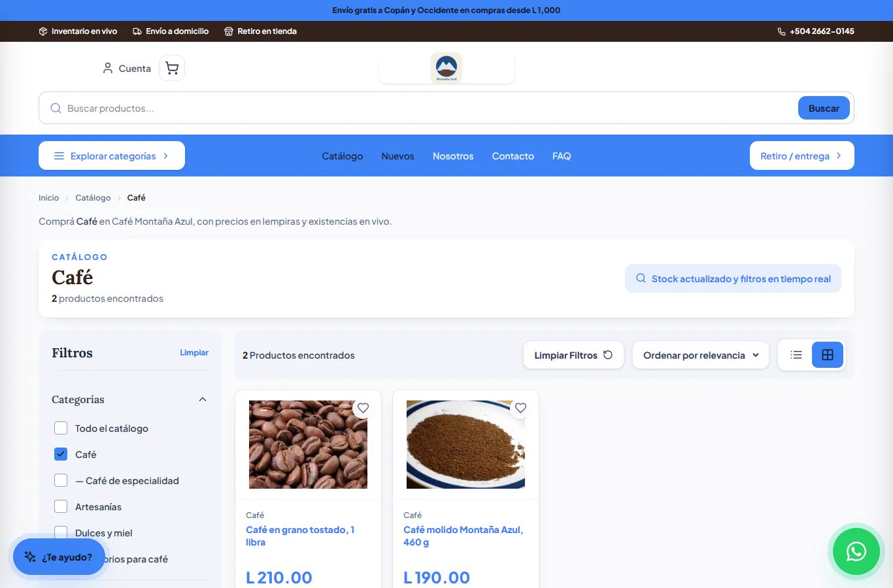Open the Contacto menu item

pyautogui.click(x=513, y=156)
